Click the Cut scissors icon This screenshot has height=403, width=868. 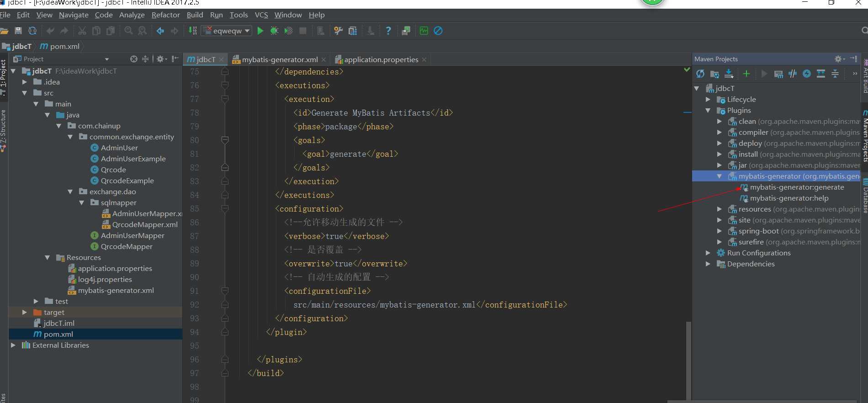pyautogui.click(x=82, y=31)
